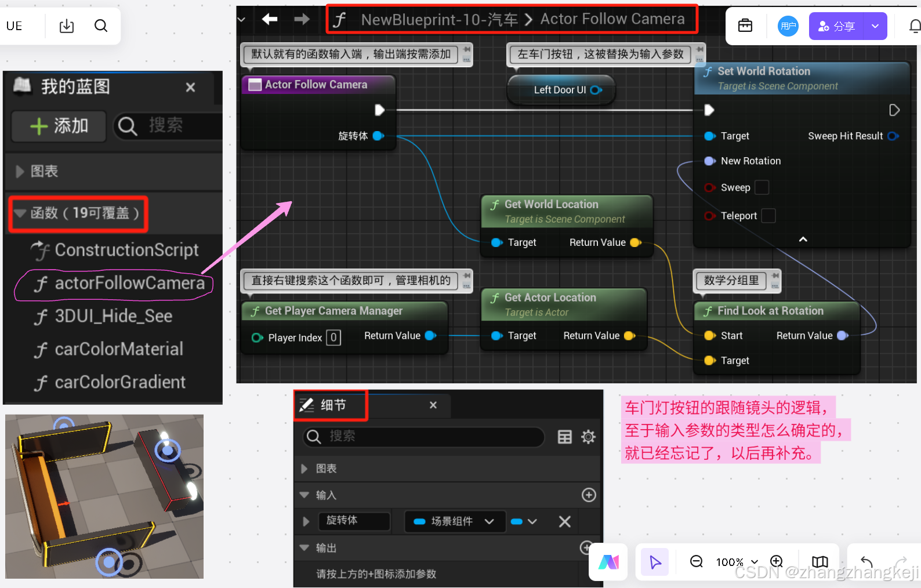Click the Get Actor Location node header
The height and width of the screenshot is (588, 921).
click(564, 304)
